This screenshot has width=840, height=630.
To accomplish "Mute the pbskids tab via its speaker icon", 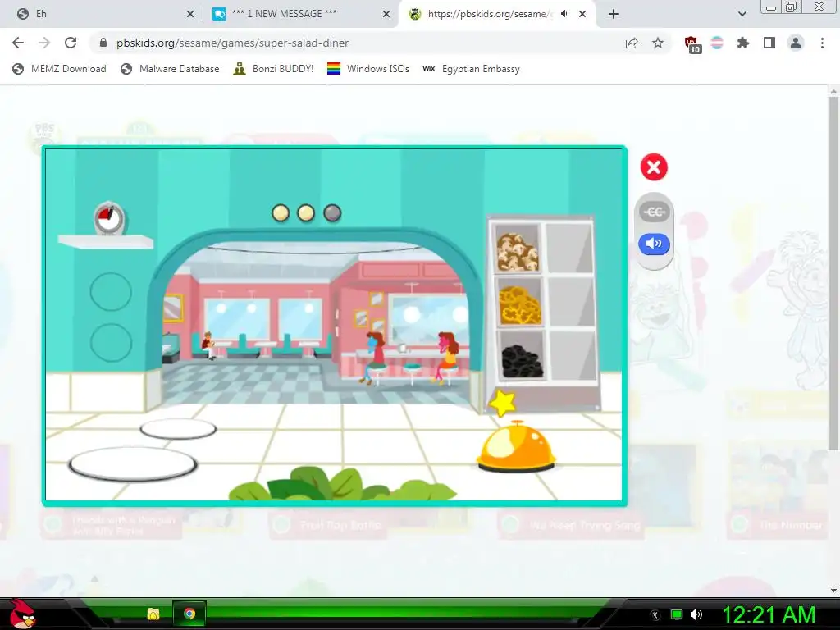I will [564, 14].
